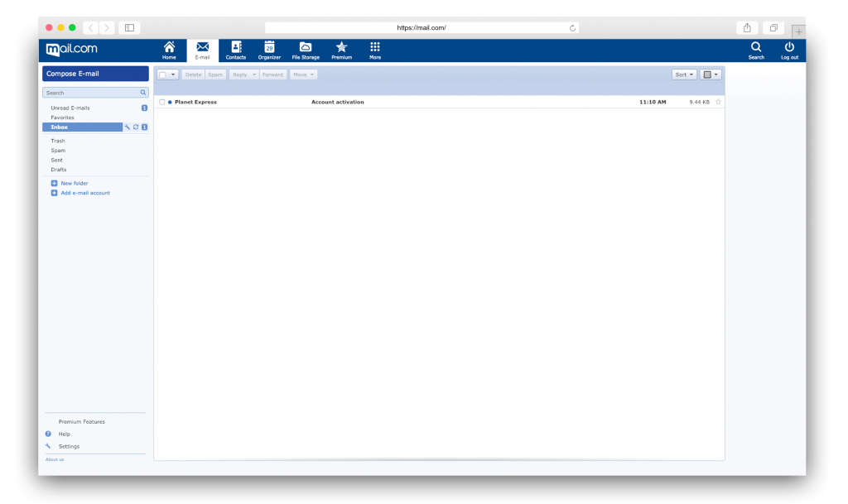Open the Spam folder in the sidebar
The width and height of the screenshot is (848, 504).
(x=58, y=151)
